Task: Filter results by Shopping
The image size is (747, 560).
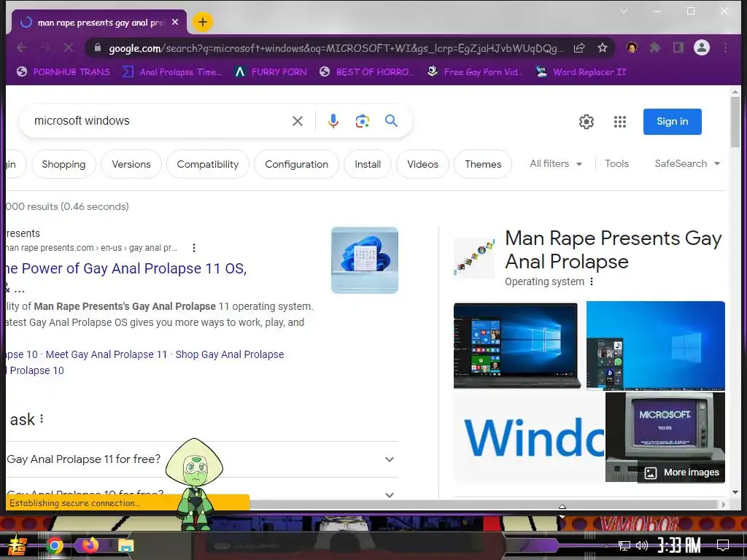Action: [63, 164]
